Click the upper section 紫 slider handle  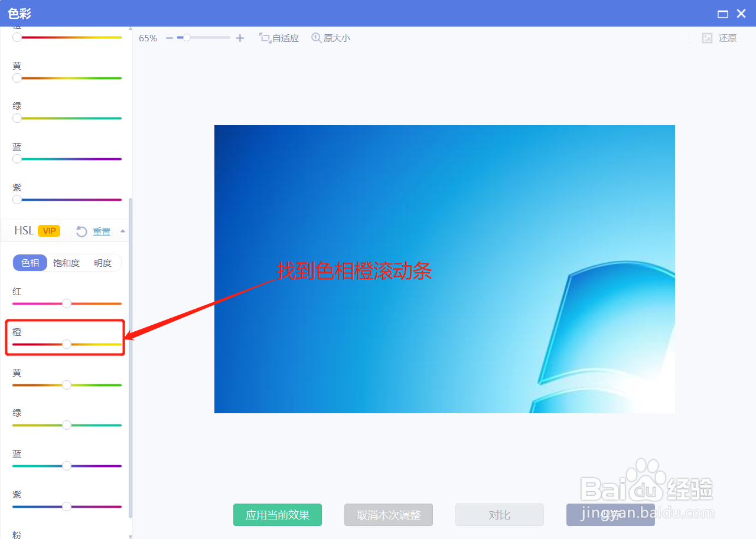pyautogui.click(x=17, y=200)
